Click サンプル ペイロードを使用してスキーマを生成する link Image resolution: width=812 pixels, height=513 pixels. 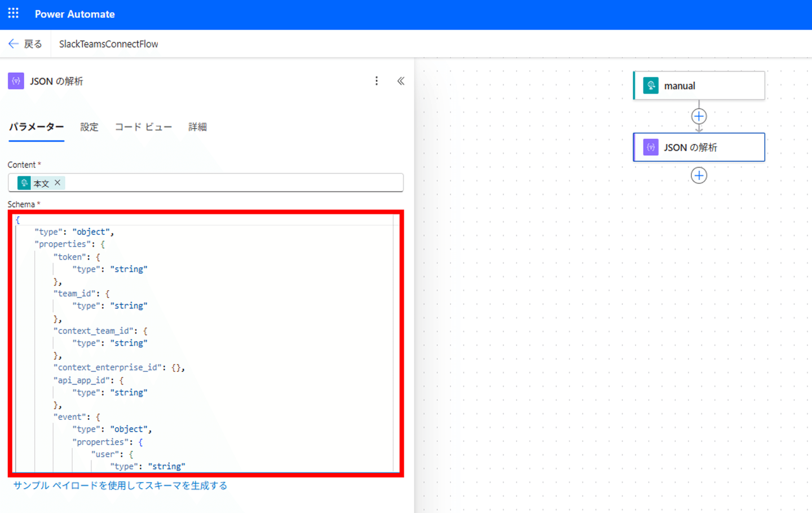[x=120, y=485]
